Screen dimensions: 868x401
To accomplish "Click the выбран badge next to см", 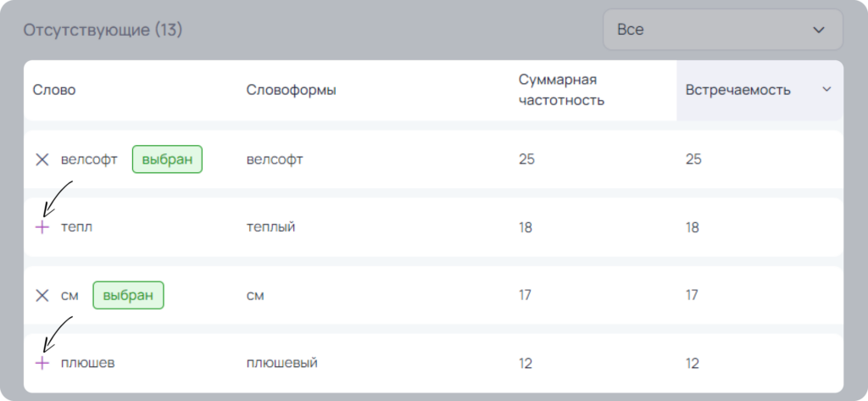I will 128,295.
